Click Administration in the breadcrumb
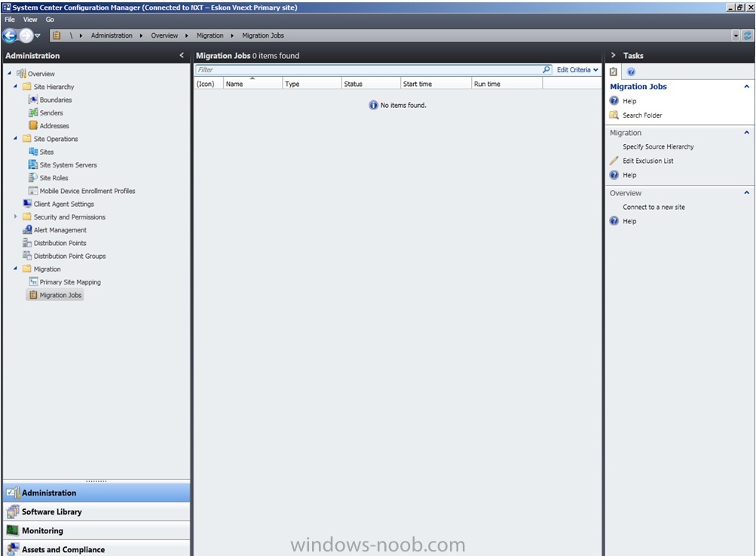The image size is (756, 556). point(112,35)
